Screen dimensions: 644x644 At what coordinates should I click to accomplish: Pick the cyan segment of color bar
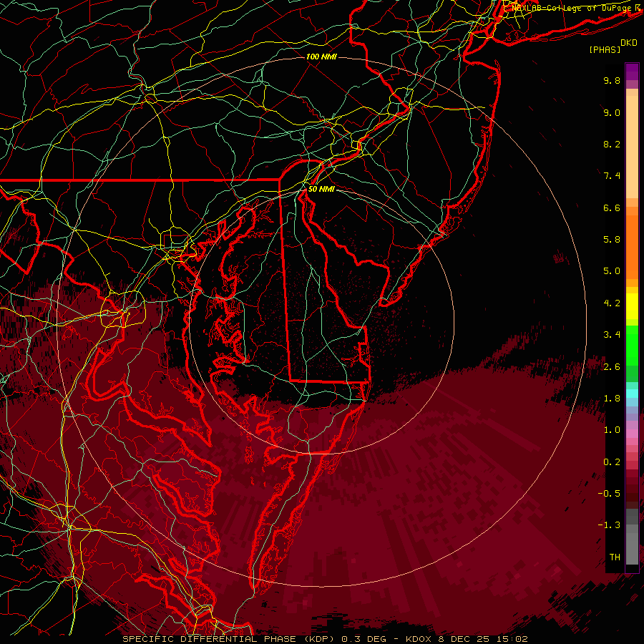coord(632,393)
